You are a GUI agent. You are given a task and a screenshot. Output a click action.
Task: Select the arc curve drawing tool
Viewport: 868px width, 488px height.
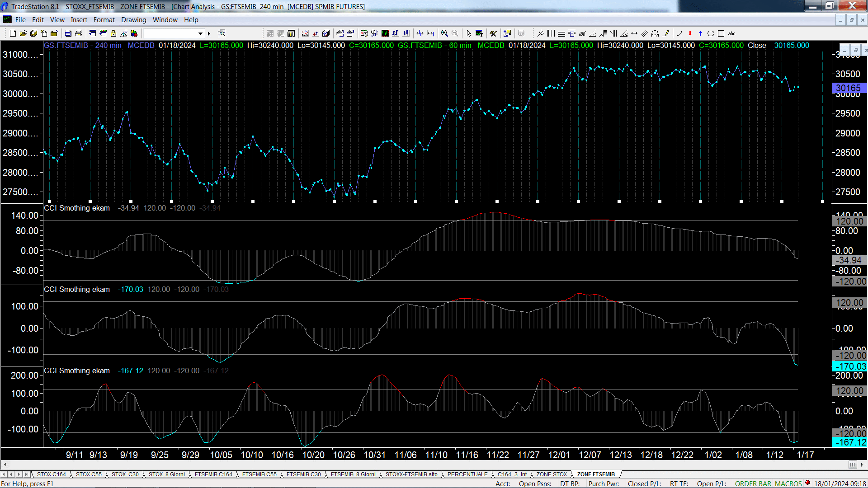pos(679,33)
